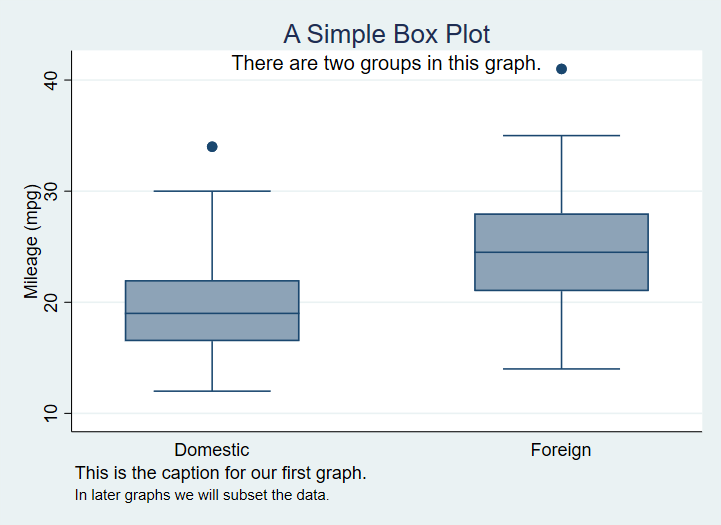This screenshot has height=525, width=721.
Task: Select the "Foreign" x-axis label
Action: 561,450
